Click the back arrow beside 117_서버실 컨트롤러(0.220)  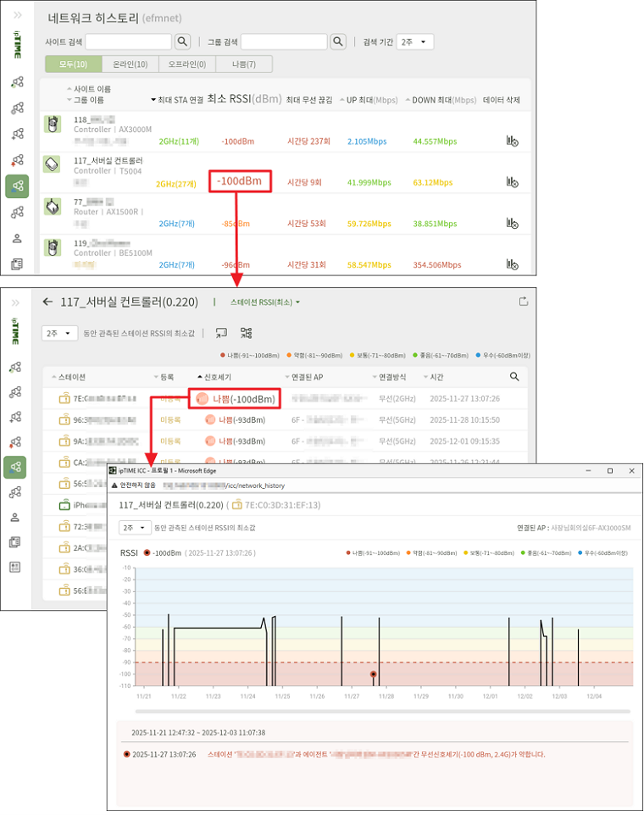47,302
